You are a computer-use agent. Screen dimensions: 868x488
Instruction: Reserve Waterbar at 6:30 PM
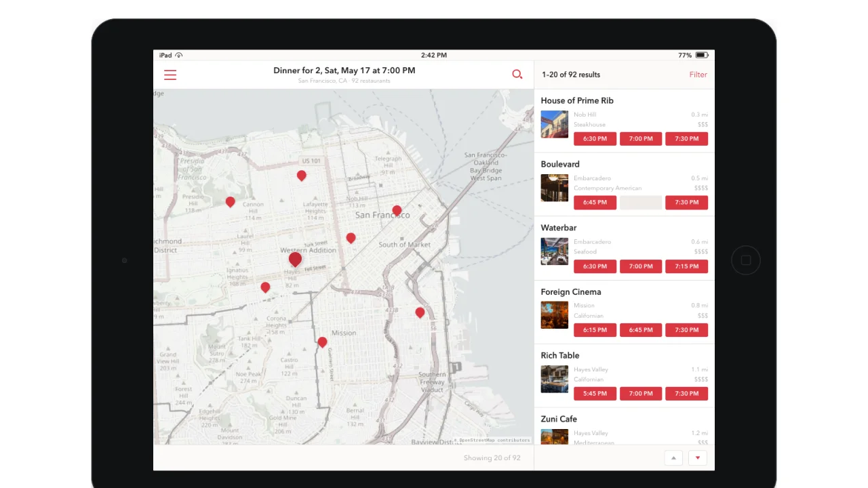pos(595,266)
